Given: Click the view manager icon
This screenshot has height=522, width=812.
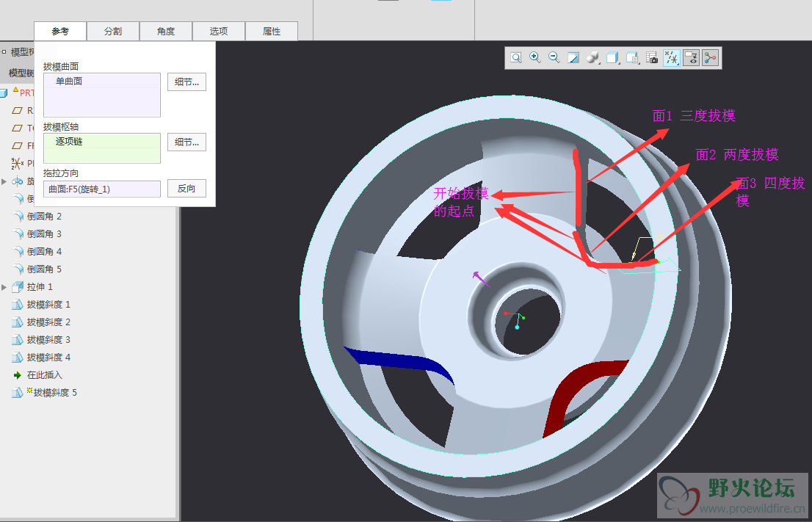Looking at the screenshot, I should (631, 58).
